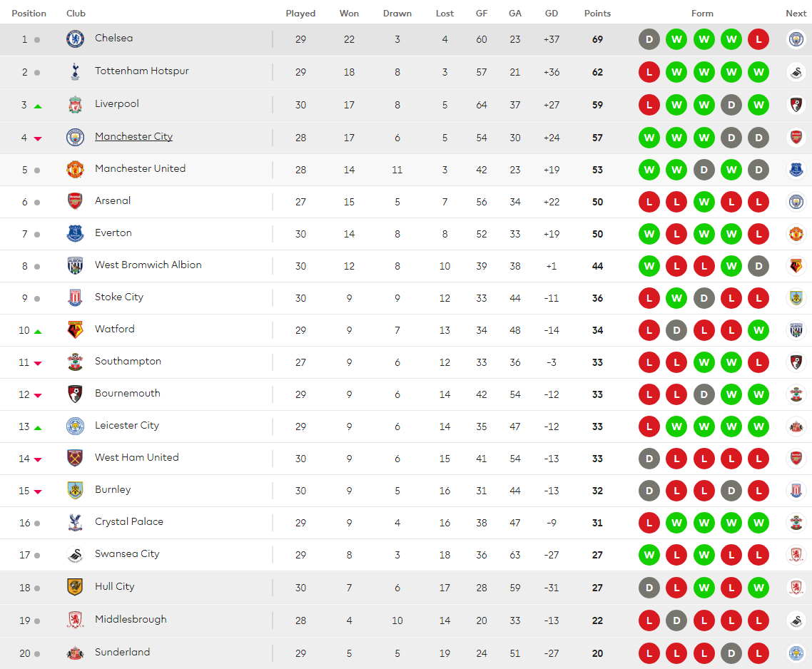
Task: Sort table by Points column header
Action: 597,14
